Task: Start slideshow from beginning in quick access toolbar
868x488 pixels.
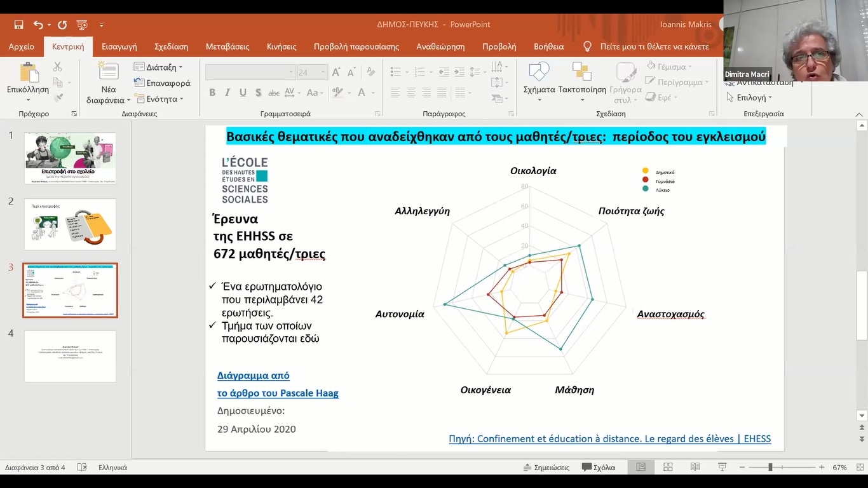Action: click(x=82, y=25)
